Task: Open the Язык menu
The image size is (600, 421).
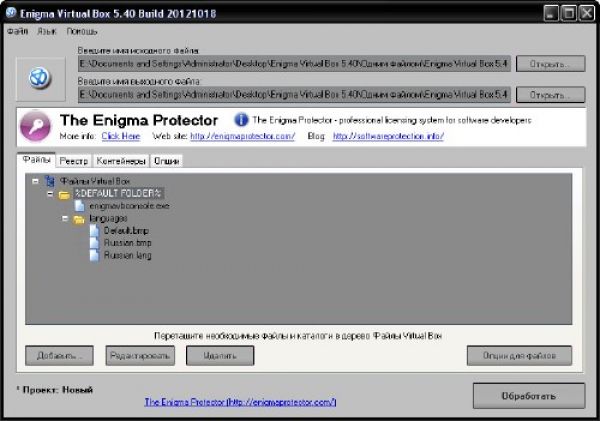Action: pos(47,31)
